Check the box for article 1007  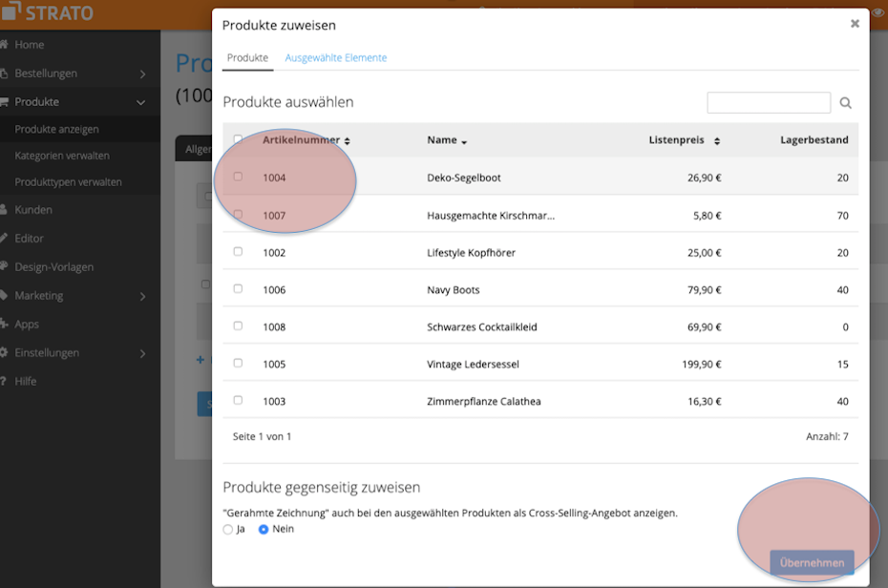click(x=238, y=214)
